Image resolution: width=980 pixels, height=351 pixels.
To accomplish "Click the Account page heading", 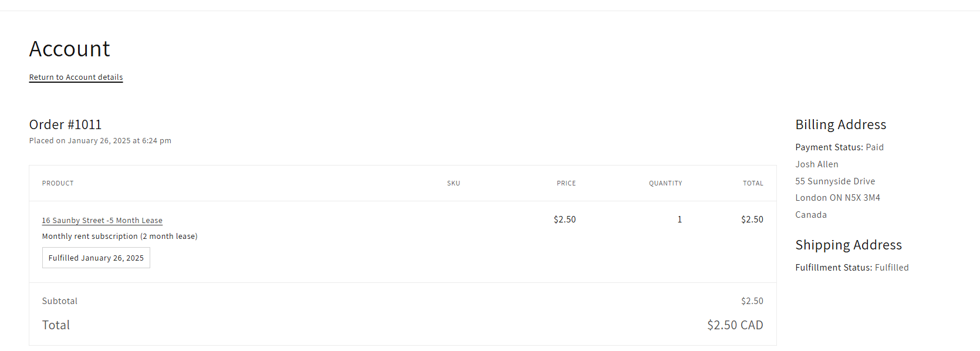I will (69, 49).
